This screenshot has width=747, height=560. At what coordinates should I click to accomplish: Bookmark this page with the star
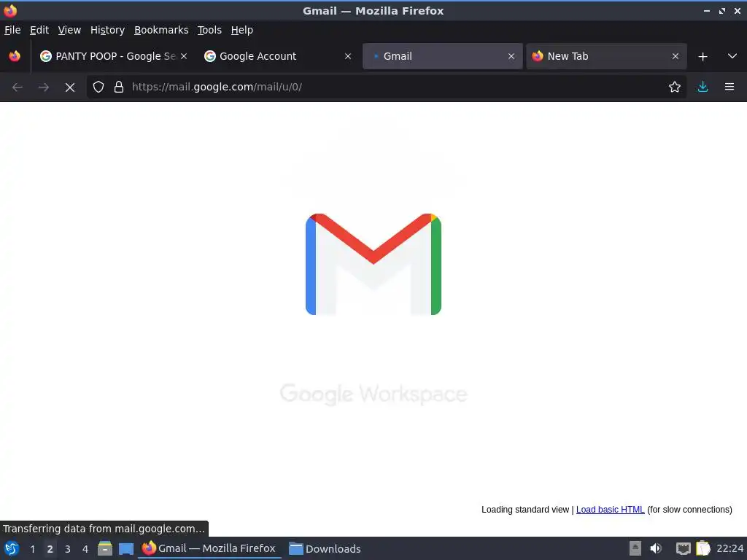coord(675,87)
